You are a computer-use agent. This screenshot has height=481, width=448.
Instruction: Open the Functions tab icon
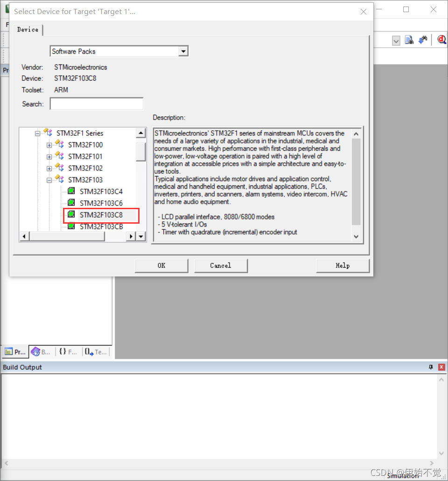[63, 352]
